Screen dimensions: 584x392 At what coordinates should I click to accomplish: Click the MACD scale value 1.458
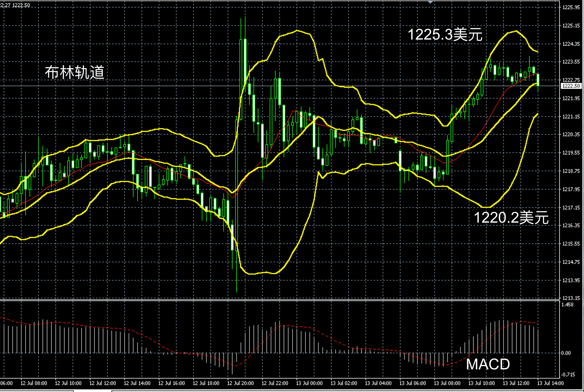tap(567, 305)
